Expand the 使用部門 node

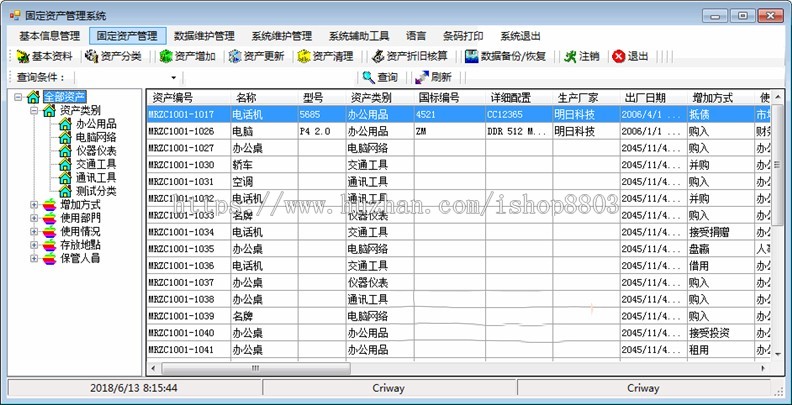(x=34, y=218)
